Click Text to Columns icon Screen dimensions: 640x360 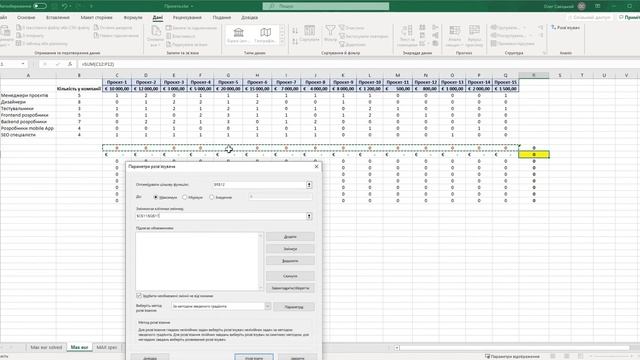pyautogui.click(x=407, y=31)
